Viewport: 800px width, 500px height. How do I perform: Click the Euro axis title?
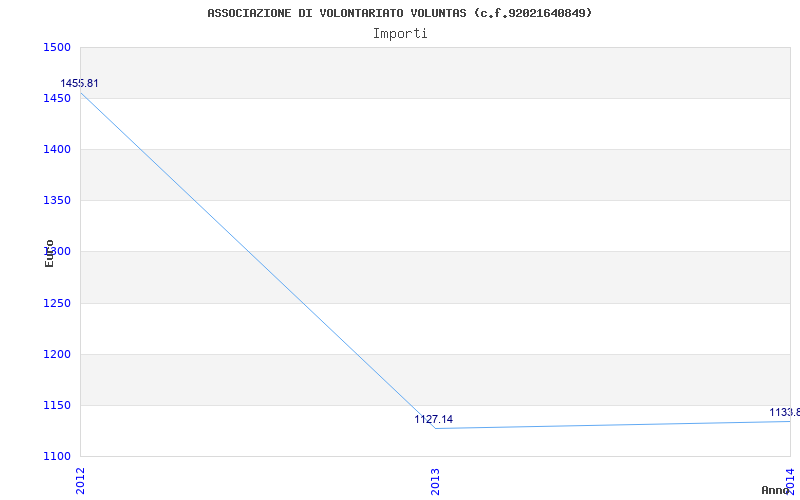[49, 254]
